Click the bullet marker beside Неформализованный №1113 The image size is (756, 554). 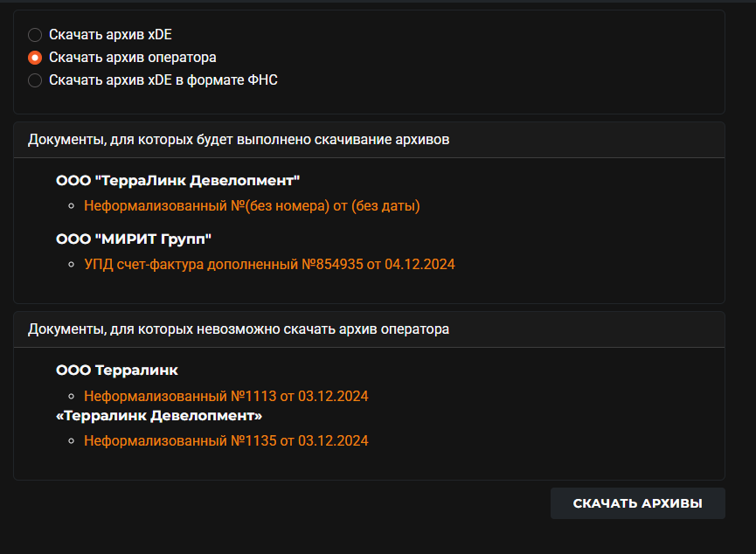(x=72, y=397)
